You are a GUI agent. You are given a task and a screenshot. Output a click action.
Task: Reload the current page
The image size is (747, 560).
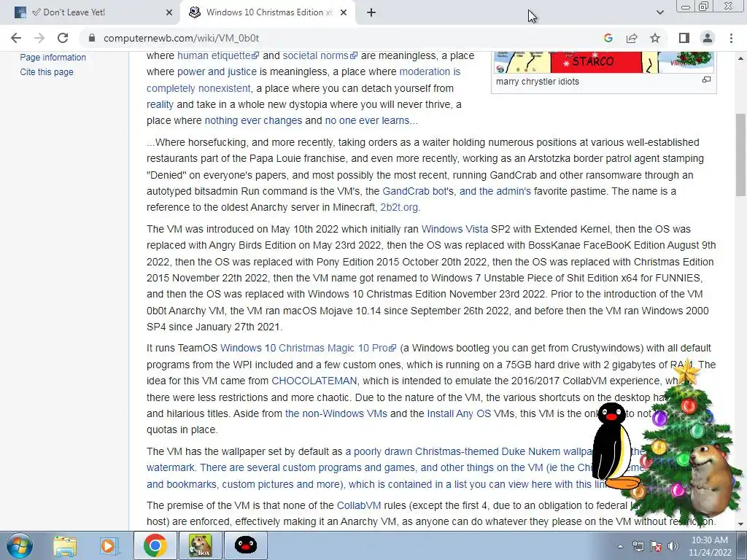(63, 38)
